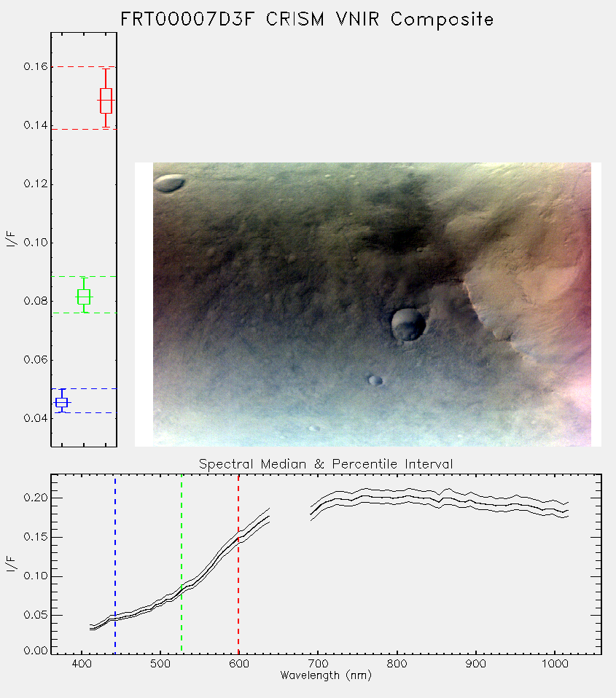Click the Spectral Median & Percentile Interval heading
The image size is (616, 698).
326,464
